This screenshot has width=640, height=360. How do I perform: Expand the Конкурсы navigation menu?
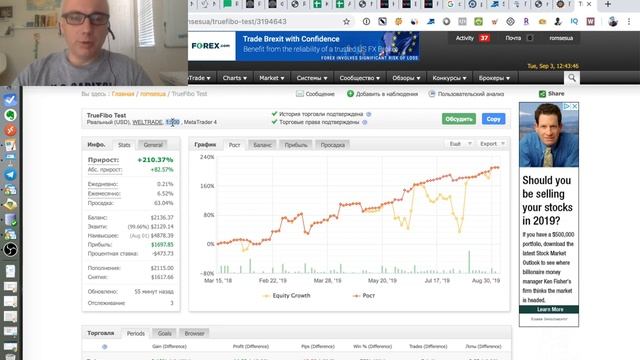tap(449, 78)
